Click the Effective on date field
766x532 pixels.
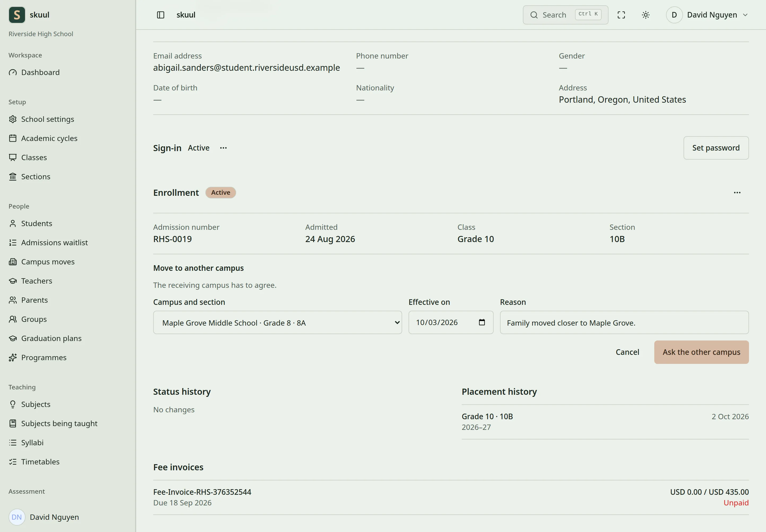[451, 323]
